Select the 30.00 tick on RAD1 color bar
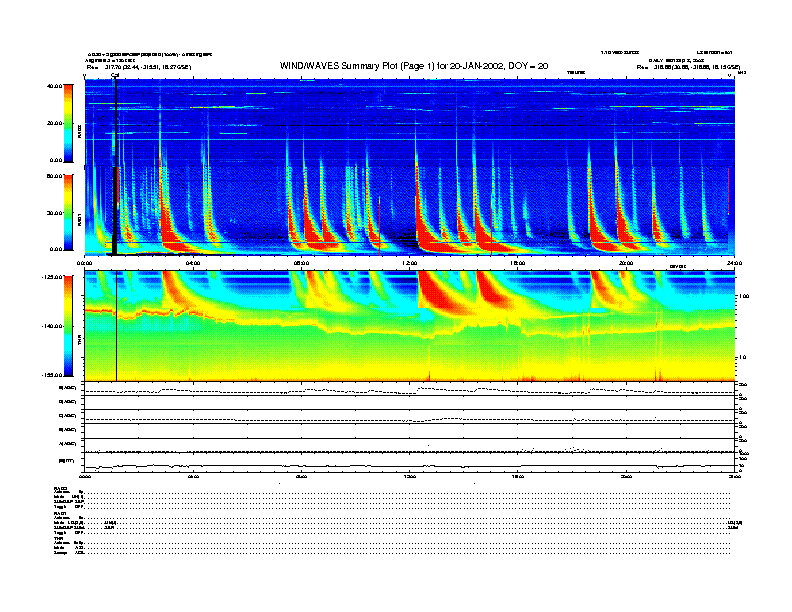The height and width of the screenshot is (612, 792). 54,213
